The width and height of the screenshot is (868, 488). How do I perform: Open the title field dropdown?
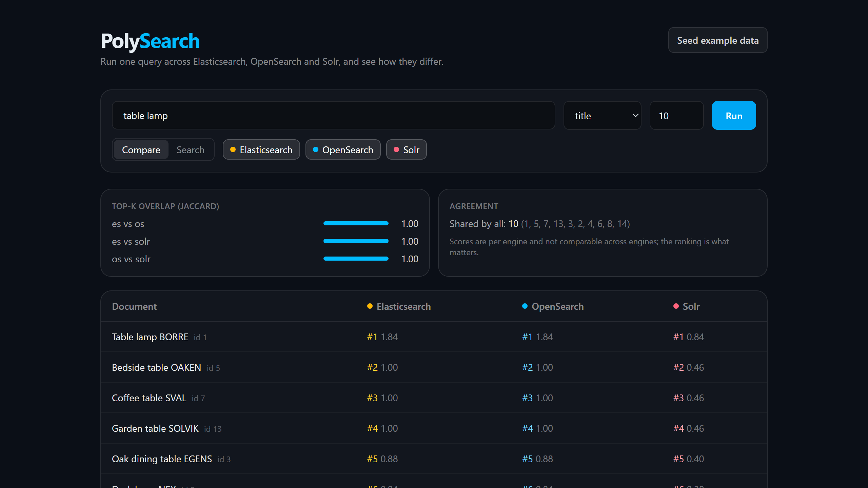click(x=602, y=116)
